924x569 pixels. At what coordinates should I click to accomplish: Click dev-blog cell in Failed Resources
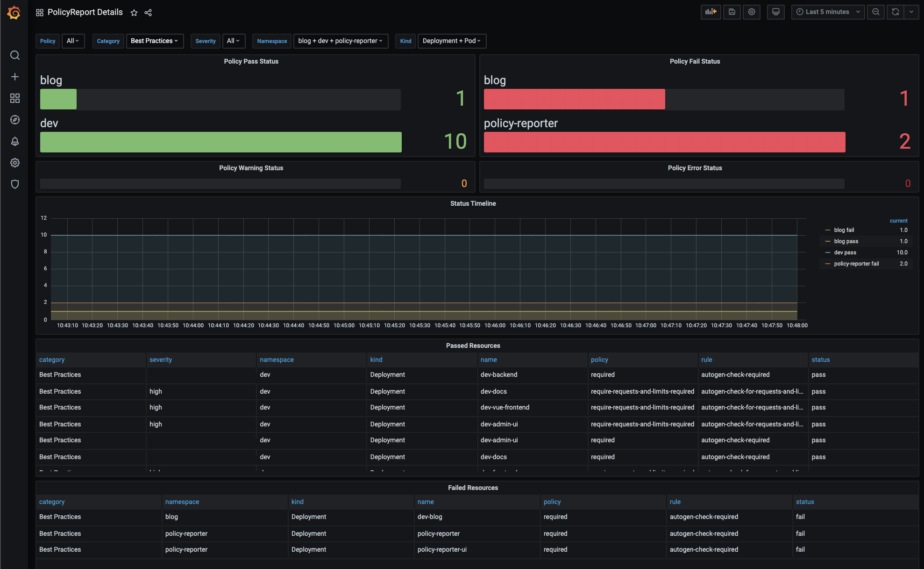[x=430, y=517]
